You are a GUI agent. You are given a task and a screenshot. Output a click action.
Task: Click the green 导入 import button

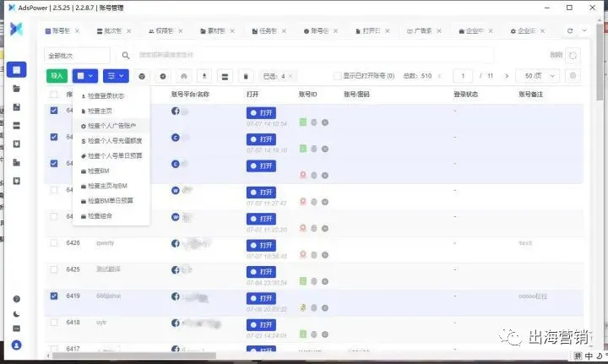(x=57, y=76)
